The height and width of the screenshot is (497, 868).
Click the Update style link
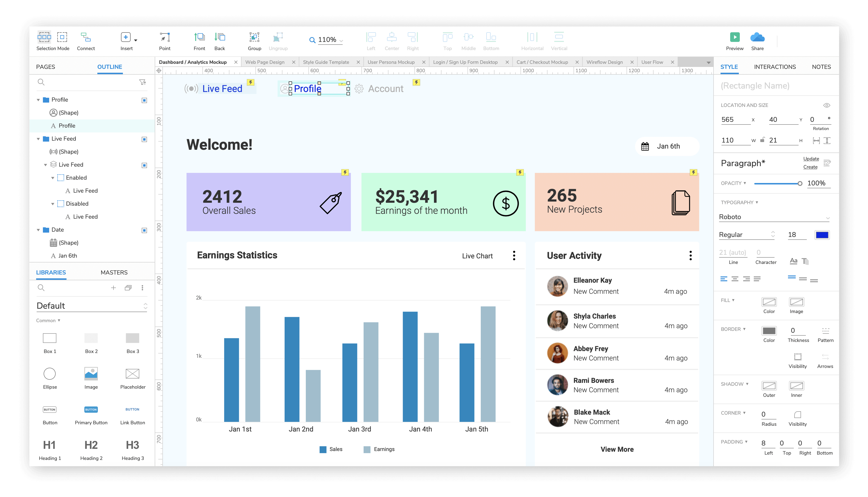click(x=811, y=159)
